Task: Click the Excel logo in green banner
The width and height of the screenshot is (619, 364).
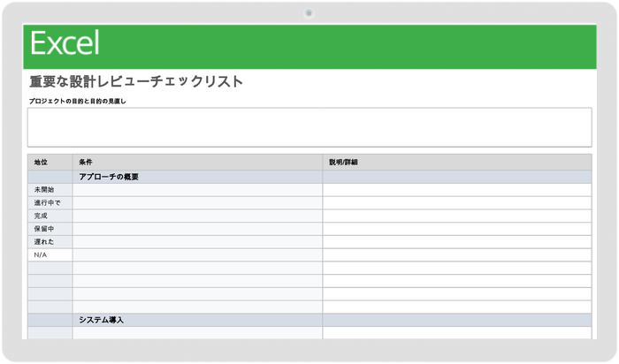Action: pyautogui.click(x=65, y=43)
